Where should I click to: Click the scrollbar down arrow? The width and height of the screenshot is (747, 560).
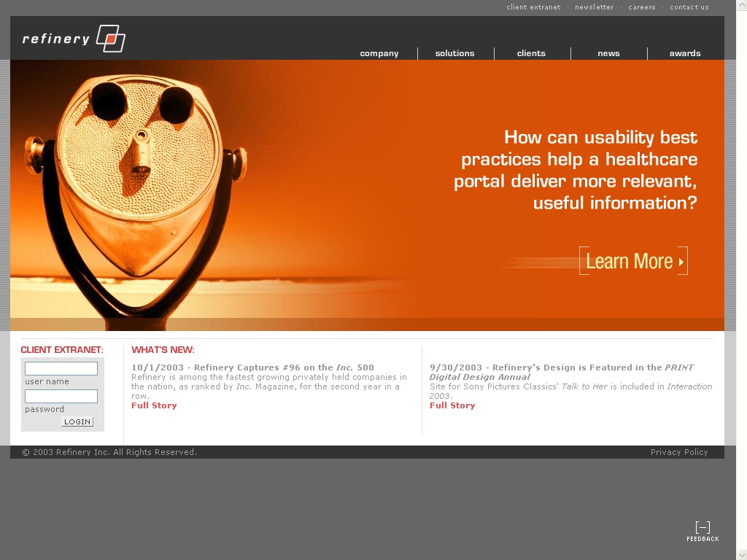coord(741,554)
